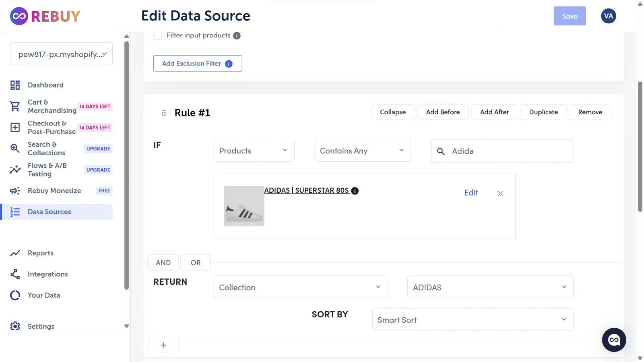Open Integrations page

point(47,274)
